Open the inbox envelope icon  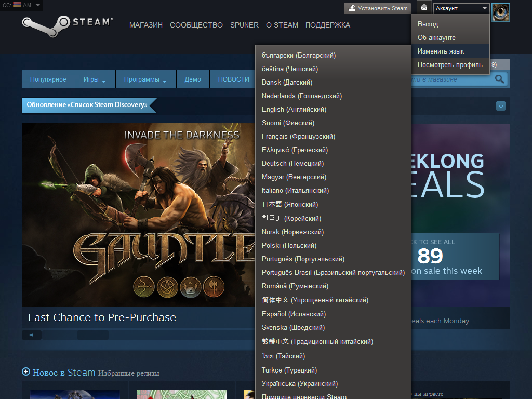[x=424, y=8]
